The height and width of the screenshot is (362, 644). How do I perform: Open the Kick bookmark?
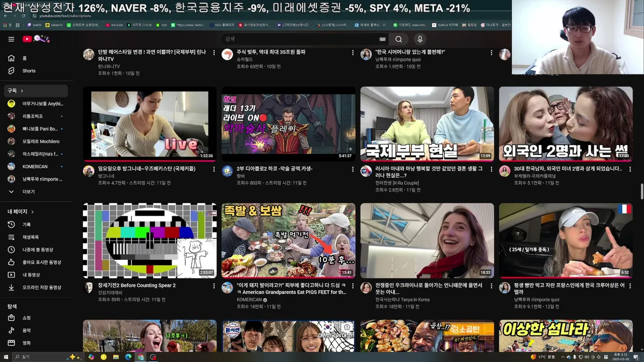[x=162, y=25]
